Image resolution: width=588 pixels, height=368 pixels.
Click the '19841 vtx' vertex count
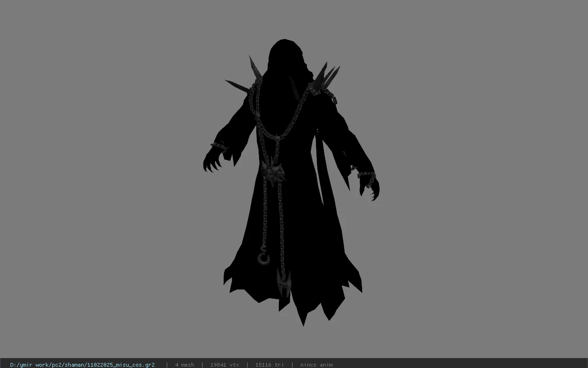pyautogui.click(x=225, y=365)
